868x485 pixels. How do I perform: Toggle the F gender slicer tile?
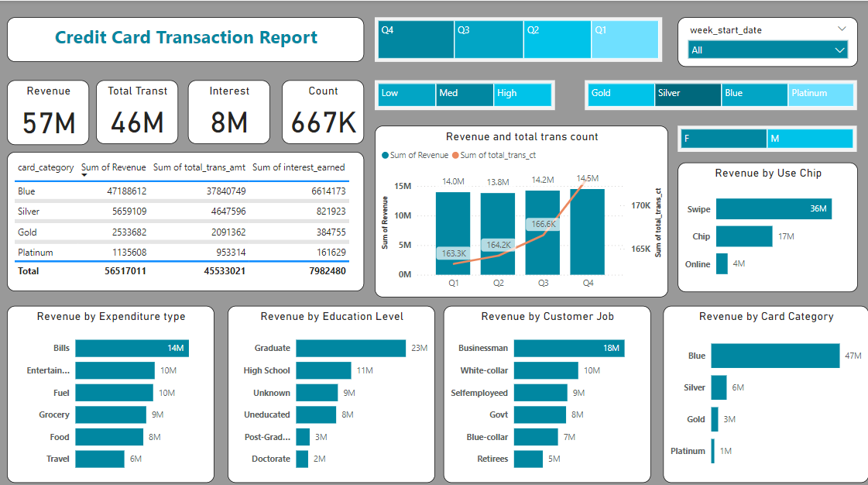pos(723,139)
